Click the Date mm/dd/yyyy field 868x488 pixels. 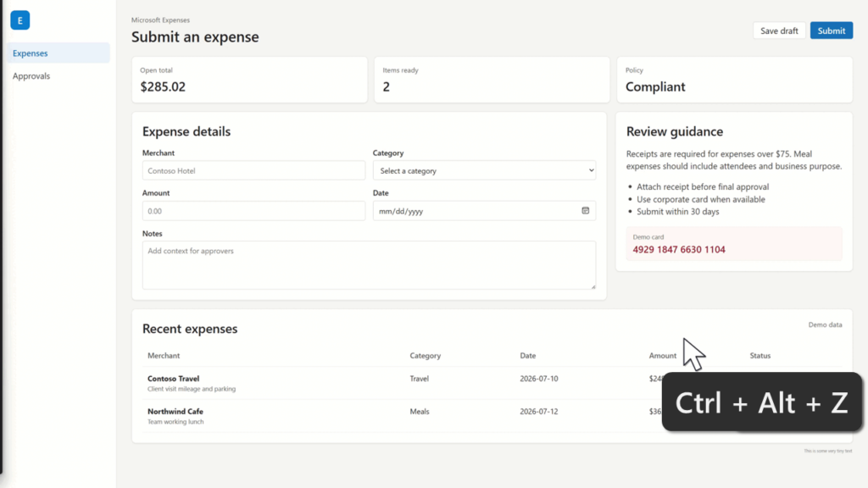484,211
